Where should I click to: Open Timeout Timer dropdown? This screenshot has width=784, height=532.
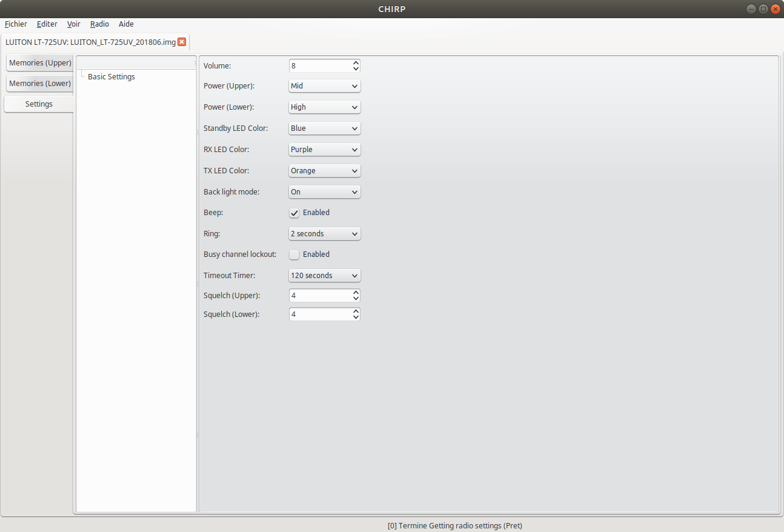tap(325, 276)
